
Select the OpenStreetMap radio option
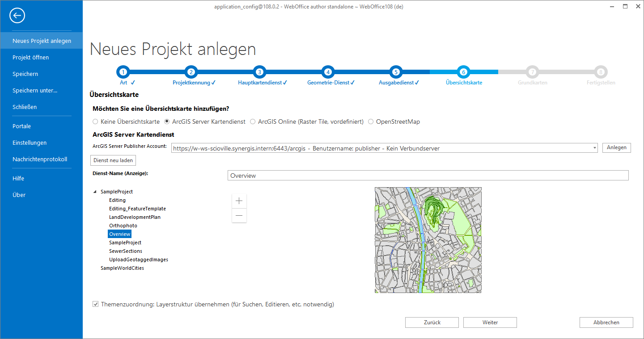(370, 121)
